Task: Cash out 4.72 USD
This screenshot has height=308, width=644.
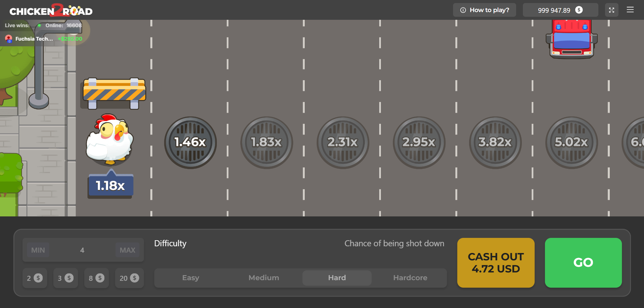Action: 496,263
